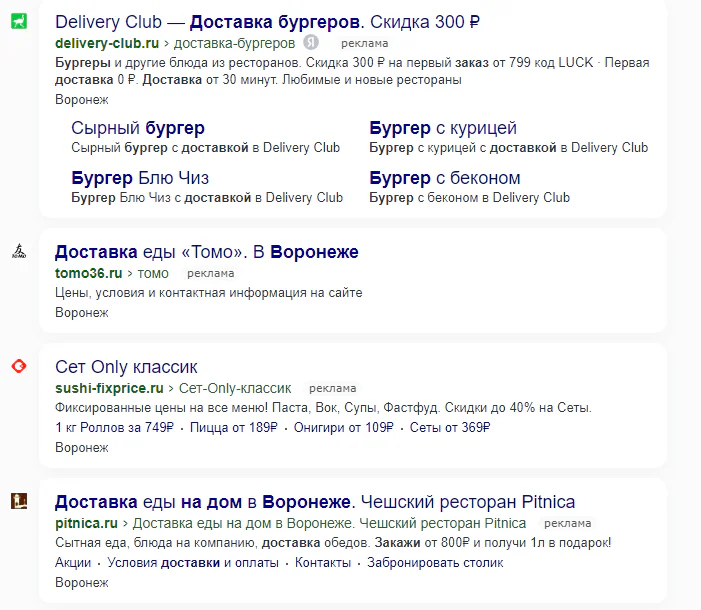This screenshot has width=701, height=610.
Task: Open the Бургер Блю Чиз sitelink
Action: tap(140, 178)
